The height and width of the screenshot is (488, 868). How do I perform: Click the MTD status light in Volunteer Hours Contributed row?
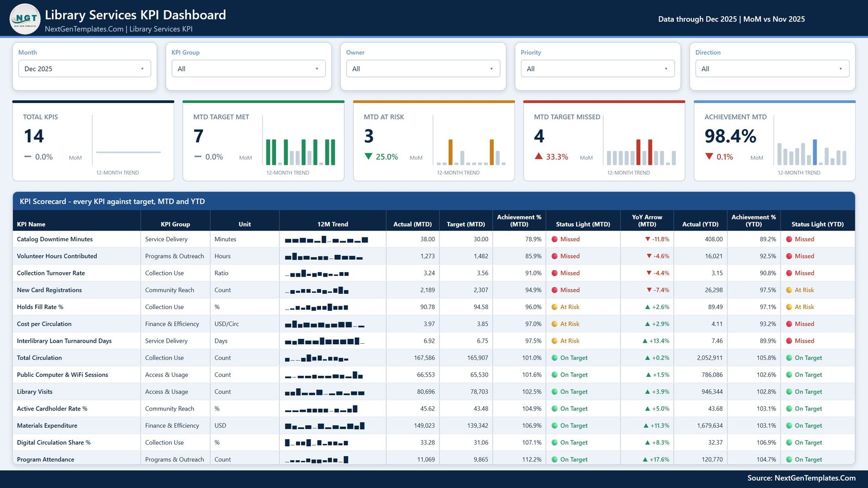(x=555, y=256)
